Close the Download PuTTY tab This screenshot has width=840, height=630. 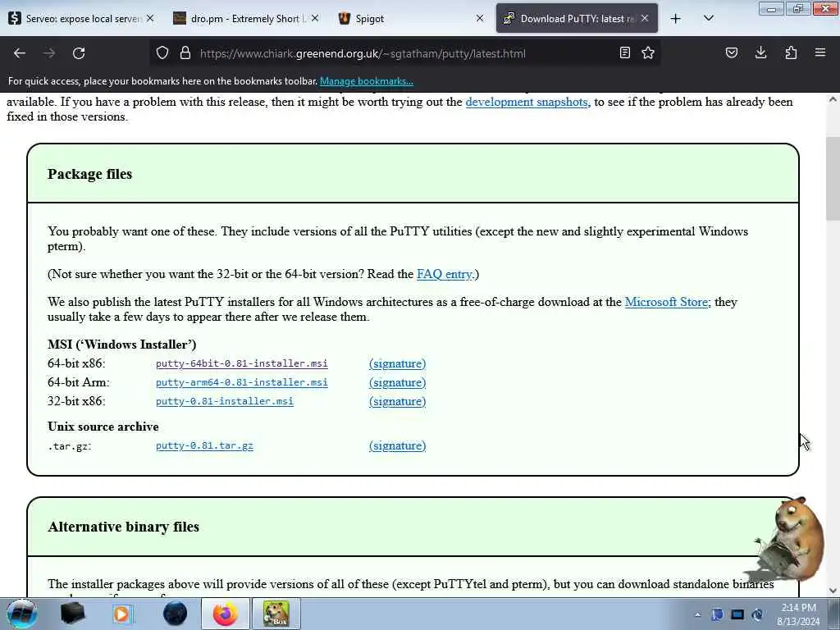click(645, 19)
